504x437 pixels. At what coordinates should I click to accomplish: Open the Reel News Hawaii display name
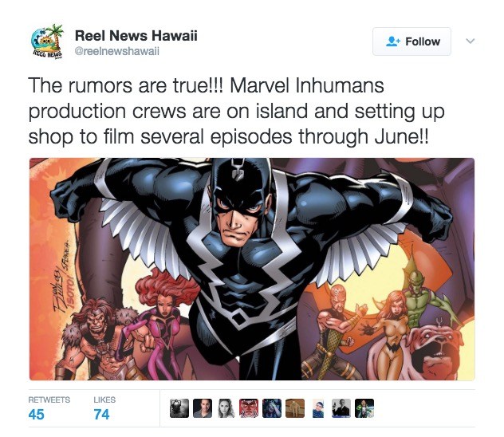tap(136, 36)
